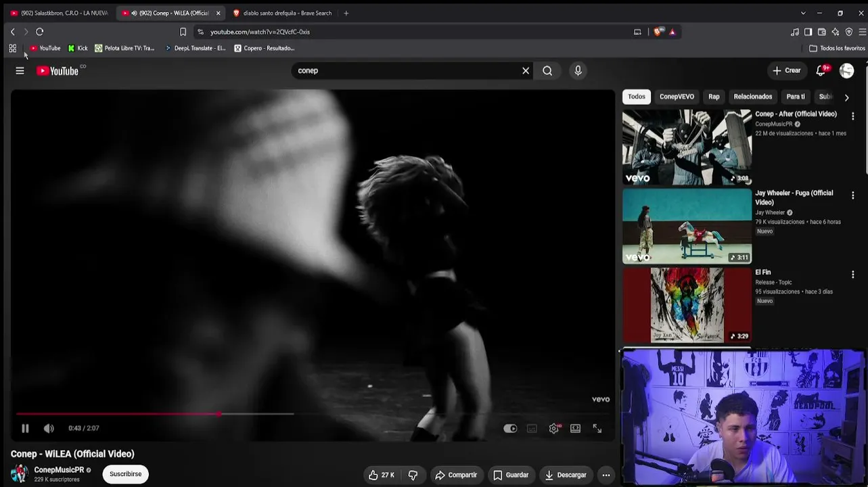
Task: Open options for Jay Wheeler - Fuga
Action: click(852, 195)
